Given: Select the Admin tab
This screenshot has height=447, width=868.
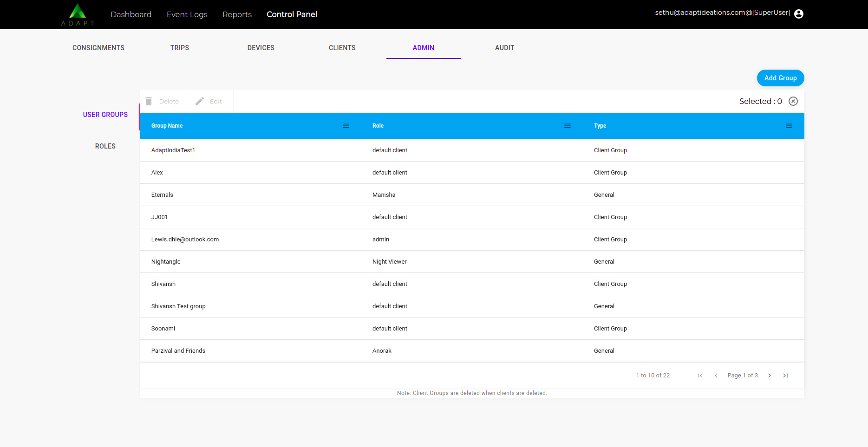Looking at the screenshot, I should tap(424, 48).
